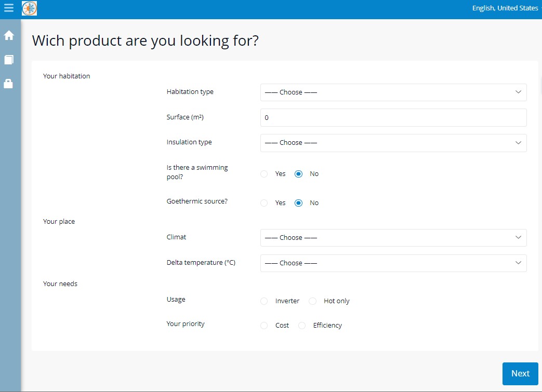Set priority to Efficiency

tap(302, 326)
